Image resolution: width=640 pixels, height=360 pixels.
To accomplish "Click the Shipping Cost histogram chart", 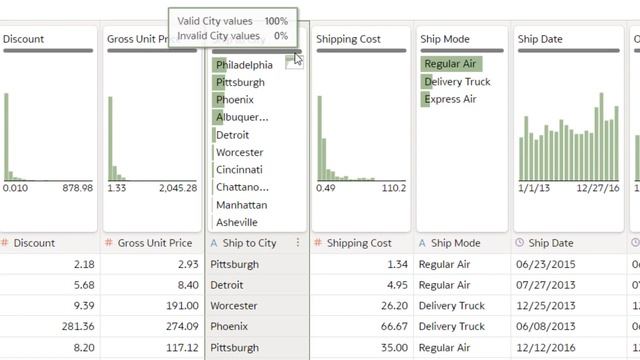I will tap(362, 138).
